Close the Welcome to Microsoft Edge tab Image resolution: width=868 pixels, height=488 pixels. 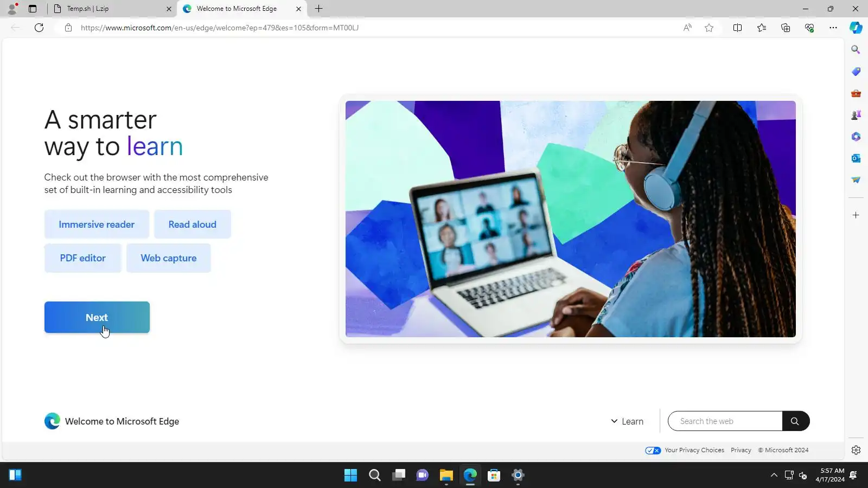point(298,9)
